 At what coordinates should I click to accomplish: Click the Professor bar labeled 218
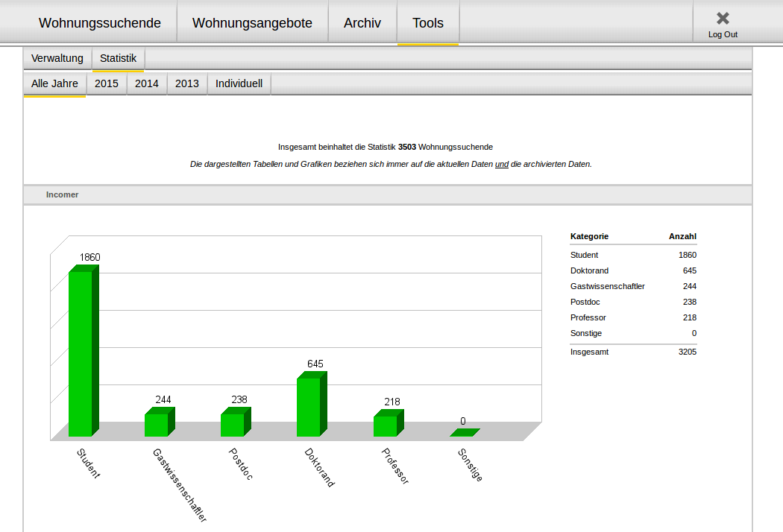[386, 425]
